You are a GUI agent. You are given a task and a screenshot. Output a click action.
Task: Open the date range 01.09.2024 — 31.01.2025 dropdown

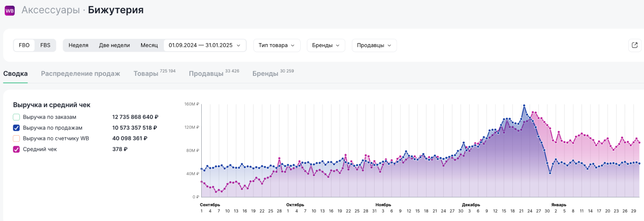pos(205,46)
